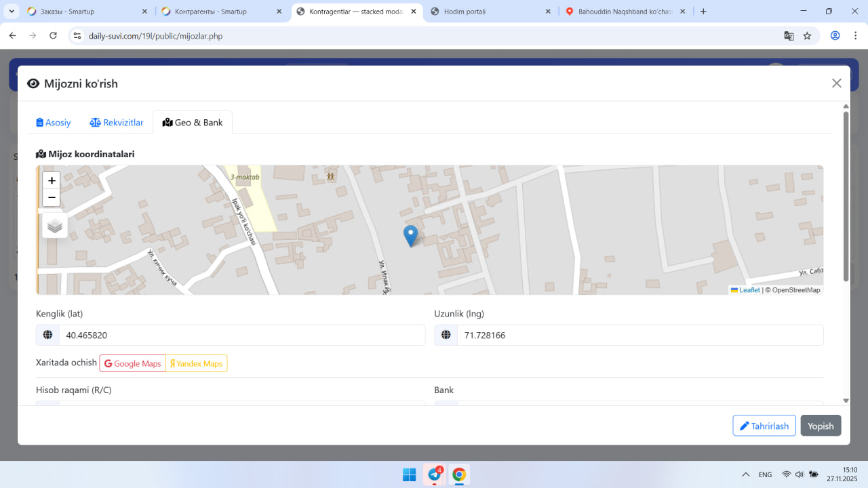Image resolution: width=868 pixels, height=488 pixels.
Task: Click the blue location marker pin
Action: (410, 235)
